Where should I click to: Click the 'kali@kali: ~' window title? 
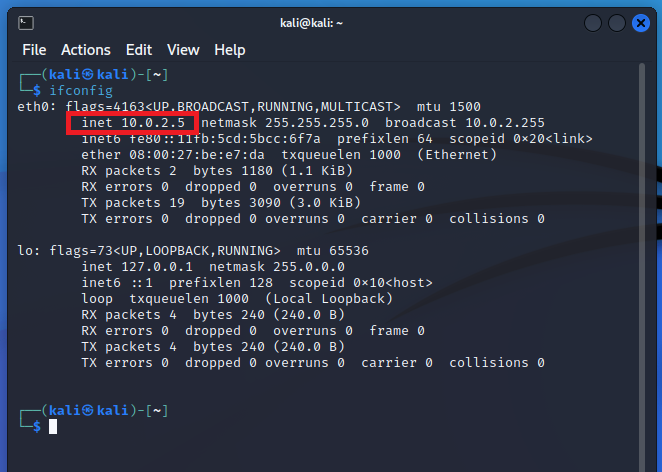click(x=312, y=23)
